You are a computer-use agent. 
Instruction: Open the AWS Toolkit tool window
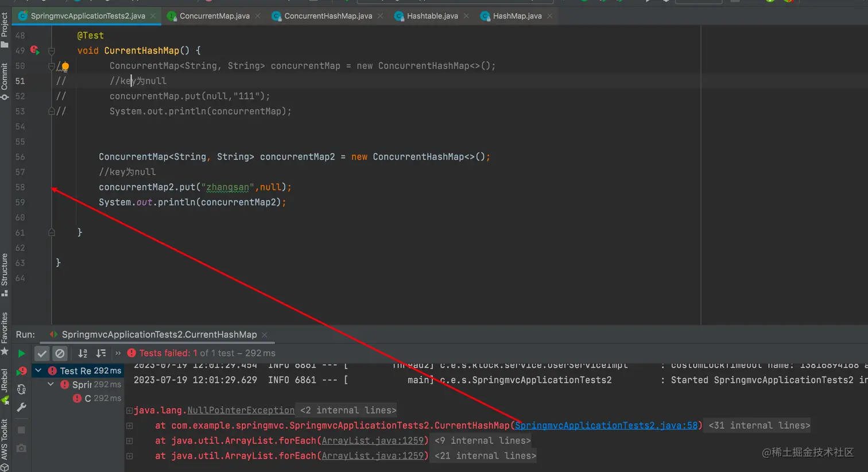tap(5, 444)
